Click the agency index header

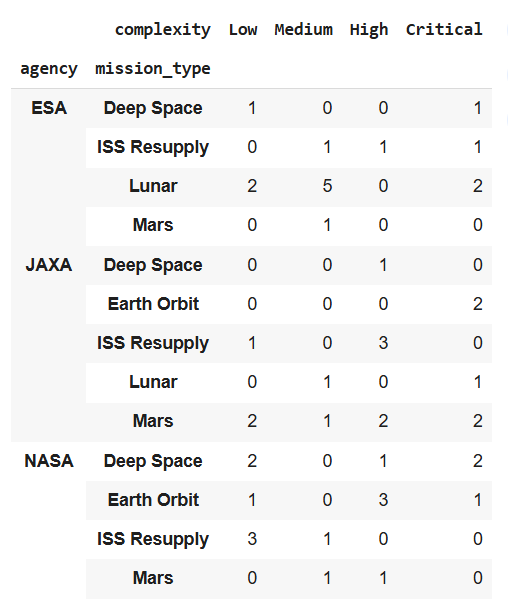(x=49, y=70)
